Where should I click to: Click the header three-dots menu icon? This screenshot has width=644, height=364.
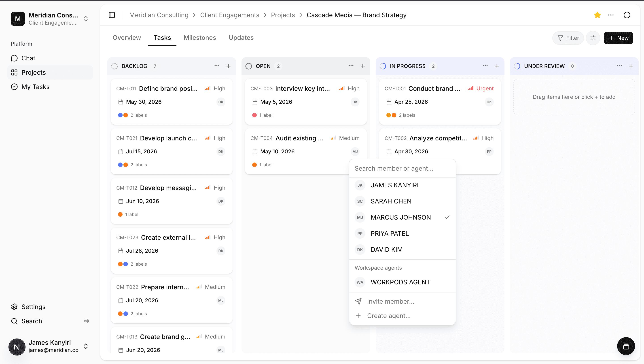pyautogui.click(x=611, y=15)
